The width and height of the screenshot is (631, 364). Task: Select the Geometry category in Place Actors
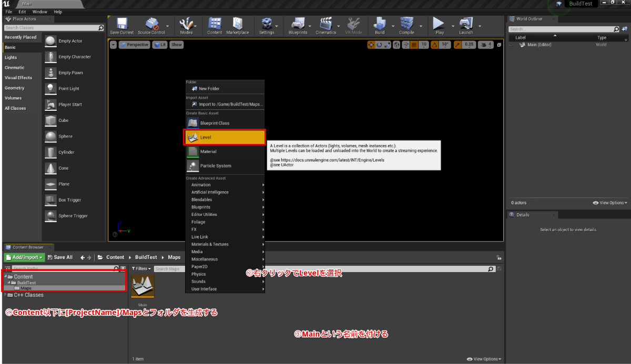click(x=15, y=88)
